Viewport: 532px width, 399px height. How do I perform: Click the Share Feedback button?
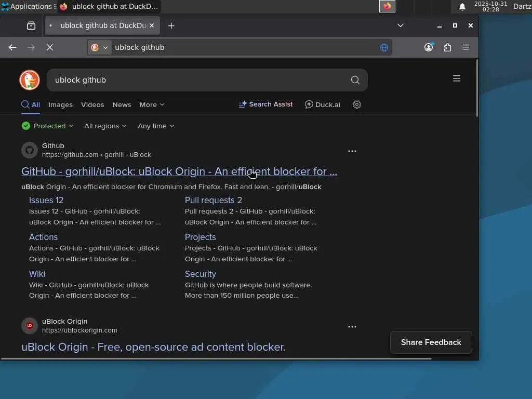coord(431,342)
